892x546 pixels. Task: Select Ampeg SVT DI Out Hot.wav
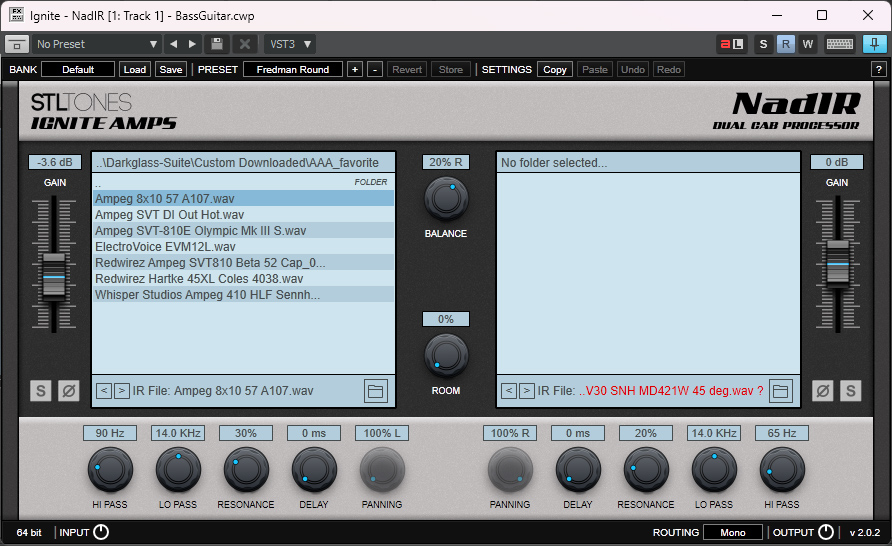[243, 214]
